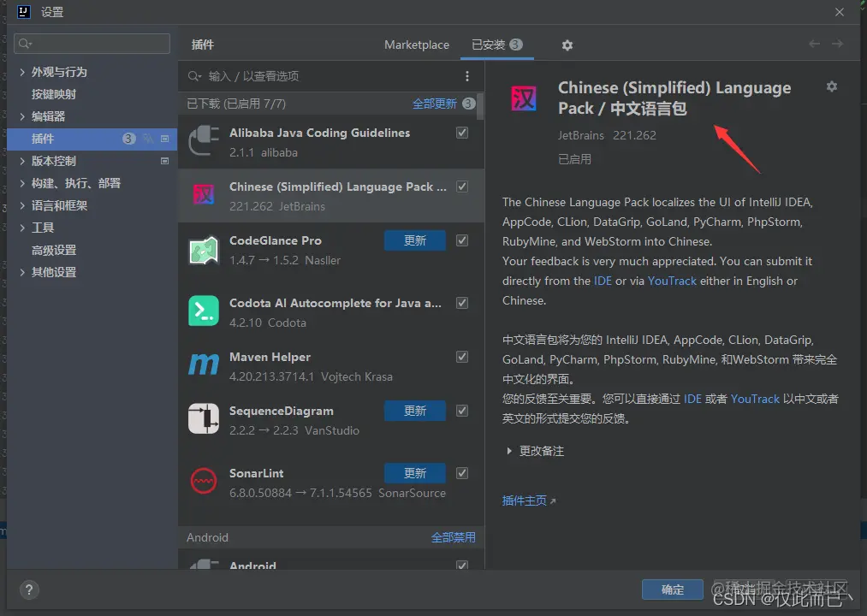The image size is (867, 616).
Task: Click the Codota AI Autocomplete plugin icon
Action: pyautogui.click(x=204, y=311)
